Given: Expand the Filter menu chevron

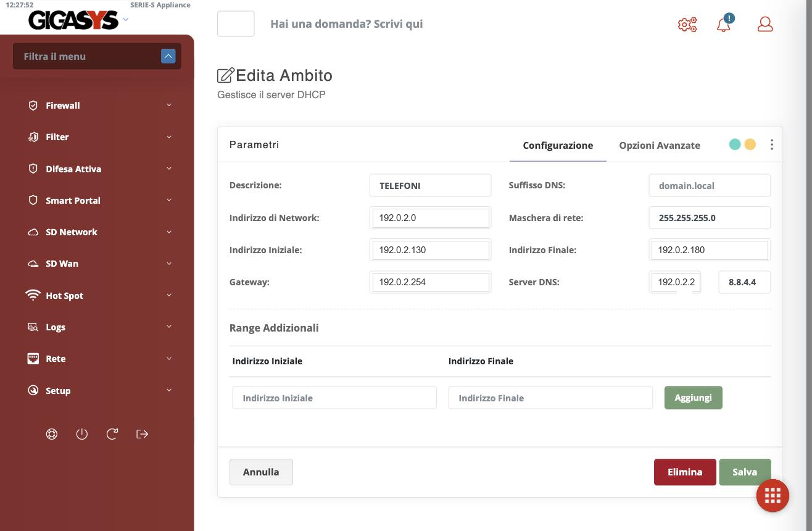Looking at the screenshot, I should [x=169, y=136].
